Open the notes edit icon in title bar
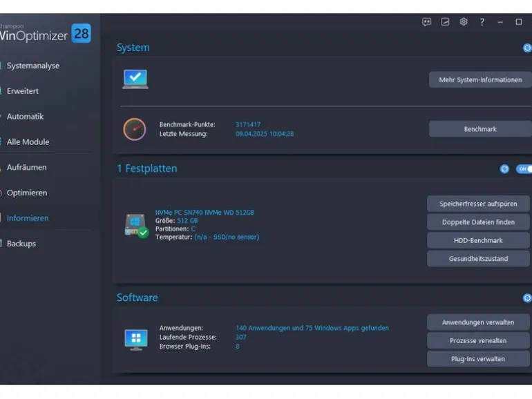Screen dimensions: 532x399 coord(445,22)
